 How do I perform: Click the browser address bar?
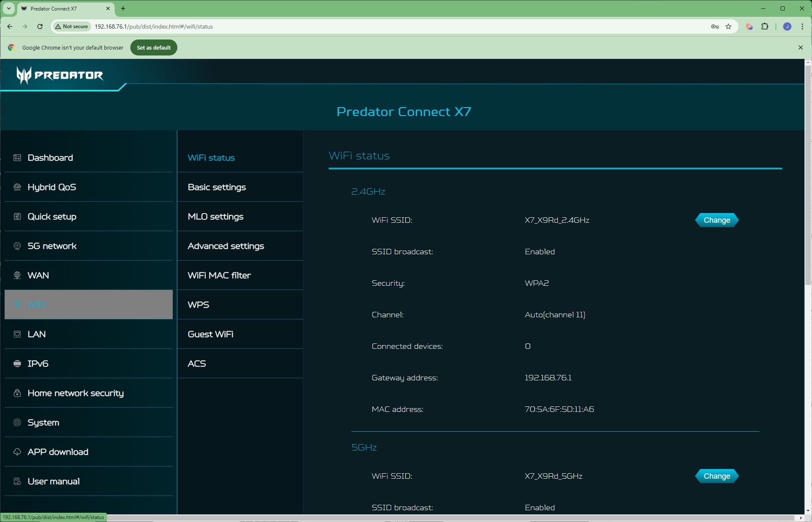coord(378,26)
